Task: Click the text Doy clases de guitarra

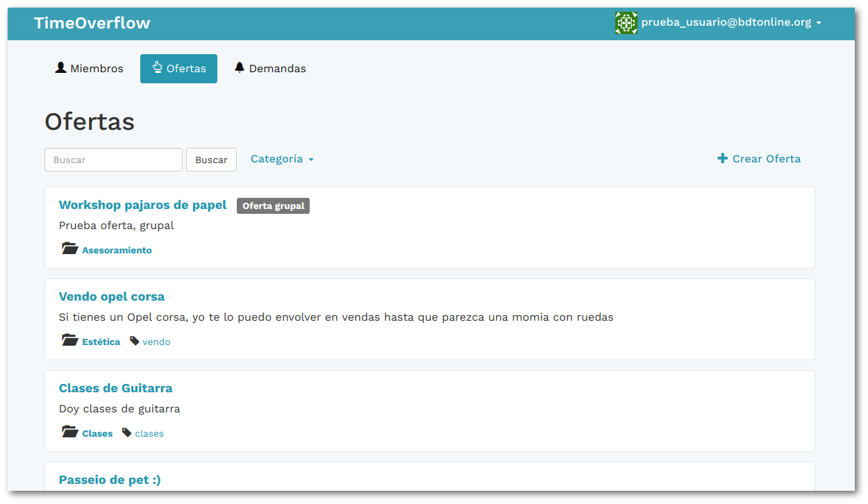Action: (119, 409)
